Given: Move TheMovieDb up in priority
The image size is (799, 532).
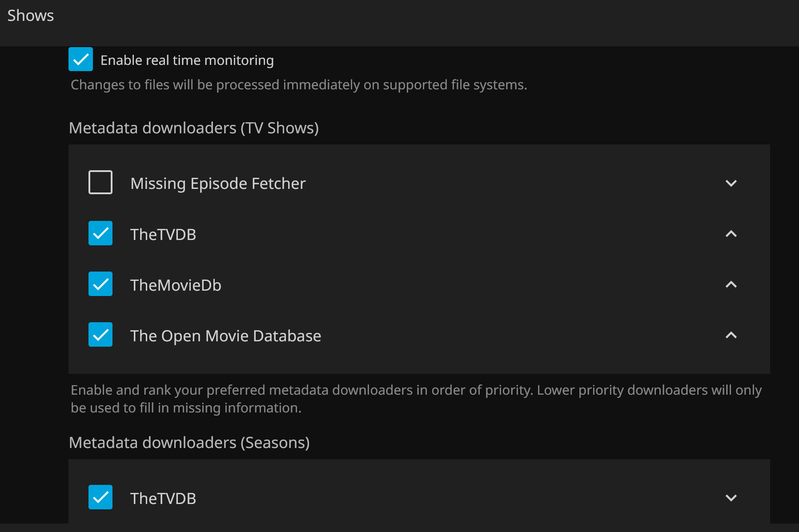Looking at the screenshot, I should (x=731, y=284).
